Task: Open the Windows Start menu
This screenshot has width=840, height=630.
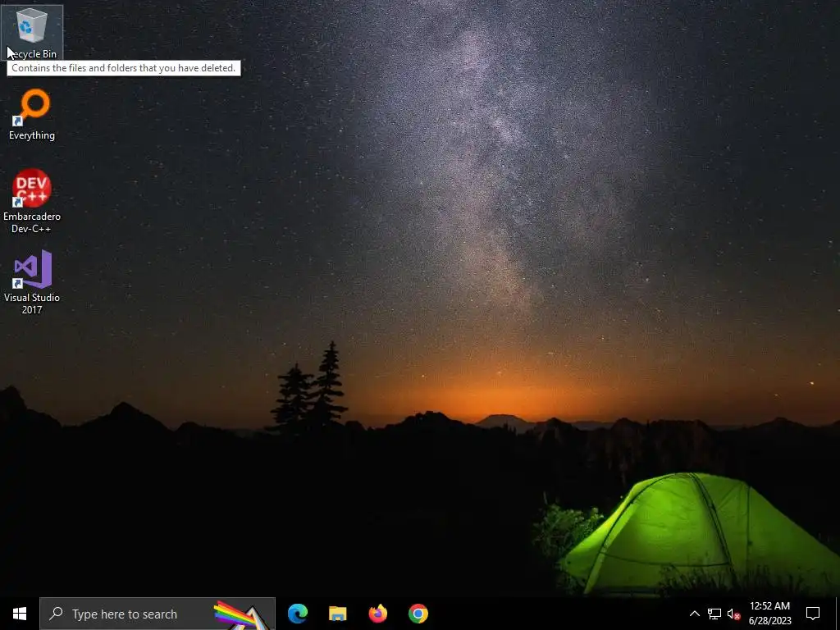Action: pyautogui.click(x=20, y=614)
